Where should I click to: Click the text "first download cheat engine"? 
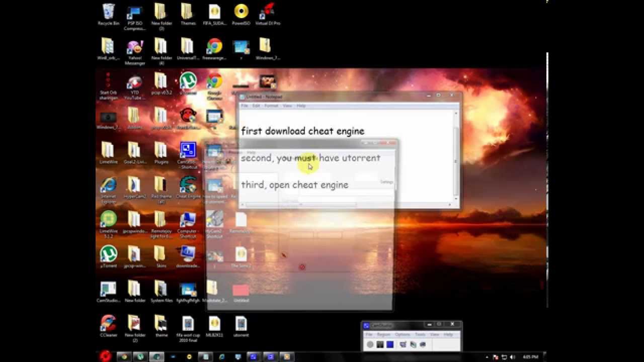(x=302, y=131)
